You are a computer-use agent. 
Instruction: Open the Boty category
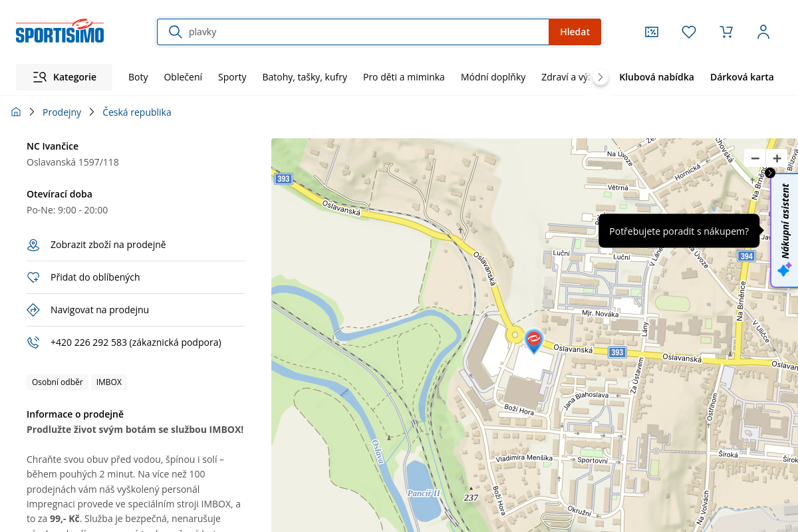pos(138,77)
